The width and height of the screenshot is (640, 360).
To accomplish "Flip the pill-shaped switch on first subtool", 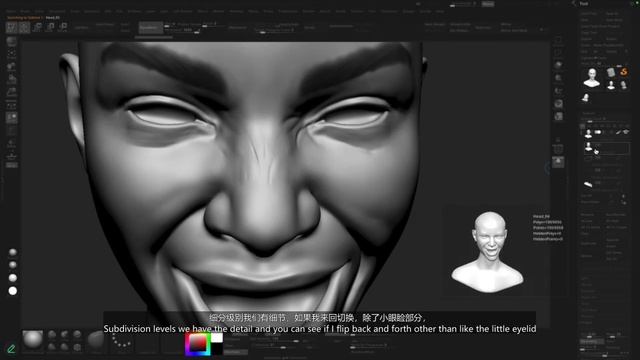I will pyautogui.click(x=598, y=132).
